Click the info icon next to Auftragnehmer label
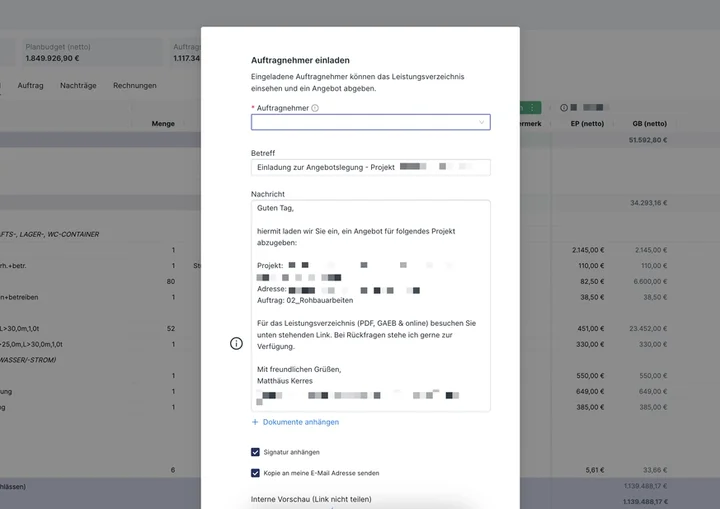 tap(315, 108)
